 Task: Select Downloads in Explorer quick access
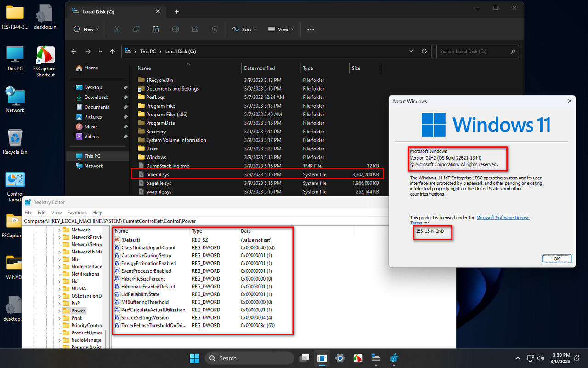pyautogui.click(x=96, y=97)
